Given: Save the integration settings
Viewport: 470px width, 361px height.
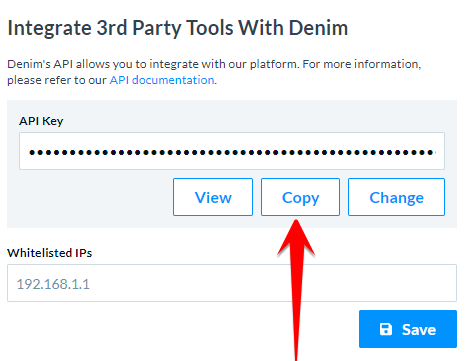Looking at the screenshot, I should [408, 329].
